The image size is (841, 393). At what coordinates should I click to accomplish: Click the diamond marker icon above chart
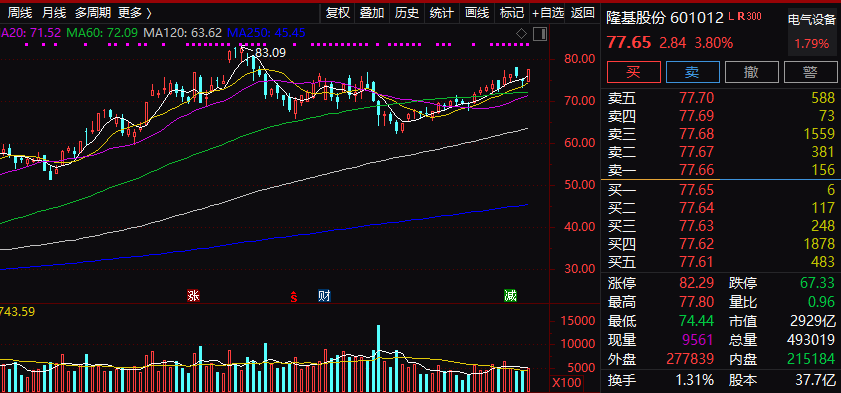coord(521,34)
